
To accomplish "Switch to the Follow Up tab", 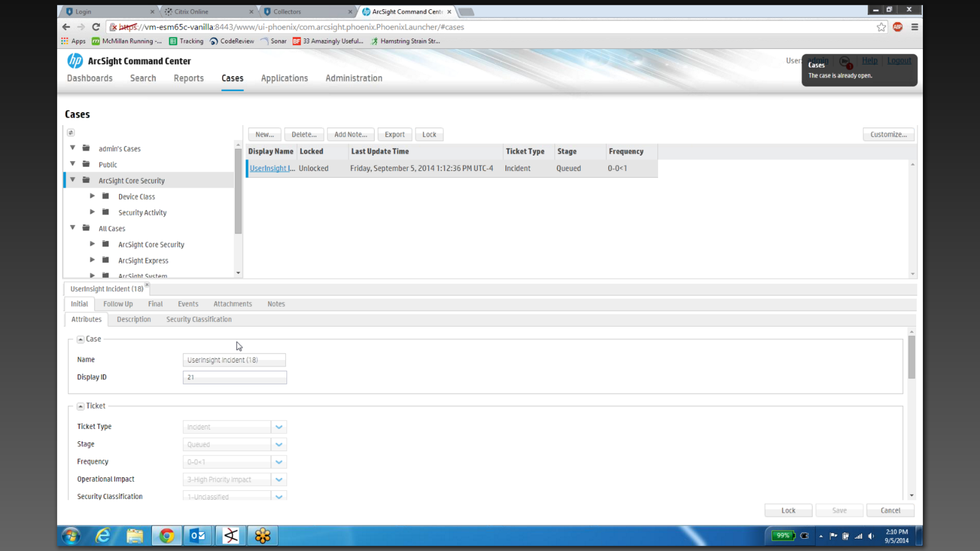I will click(x=118, y=304).
